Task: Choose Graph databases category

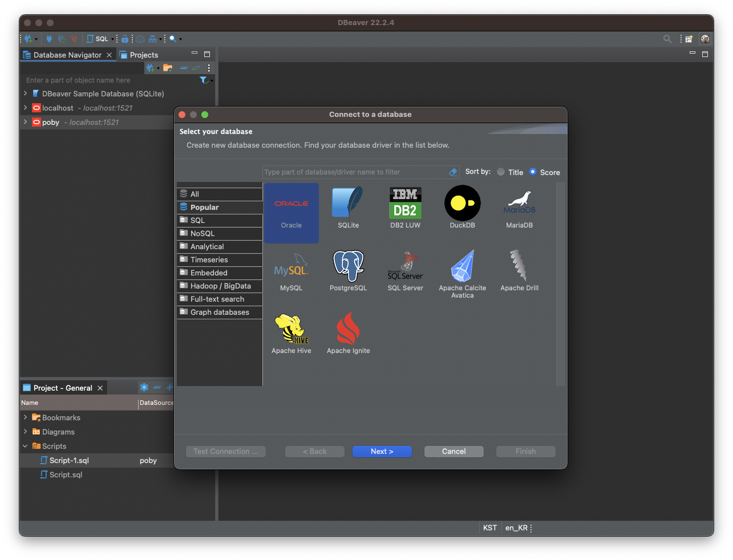Action: tap(220, 312)
